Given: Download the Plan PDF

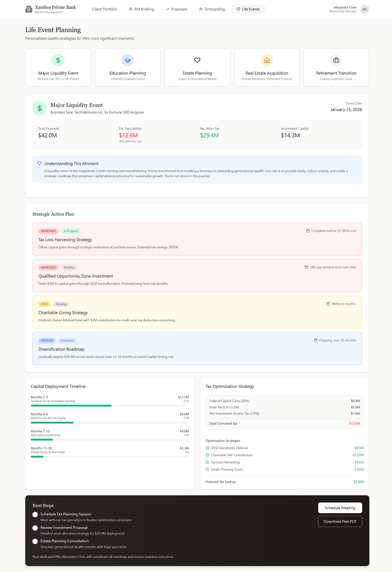Looking at the screenshot, I should coord(340,521).
